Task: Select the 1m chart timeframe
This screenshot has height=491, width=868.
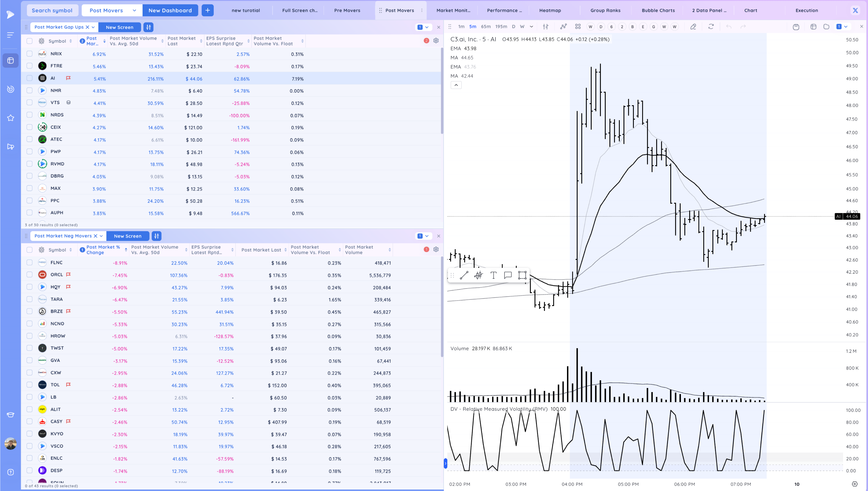Action: pos(461,27)
